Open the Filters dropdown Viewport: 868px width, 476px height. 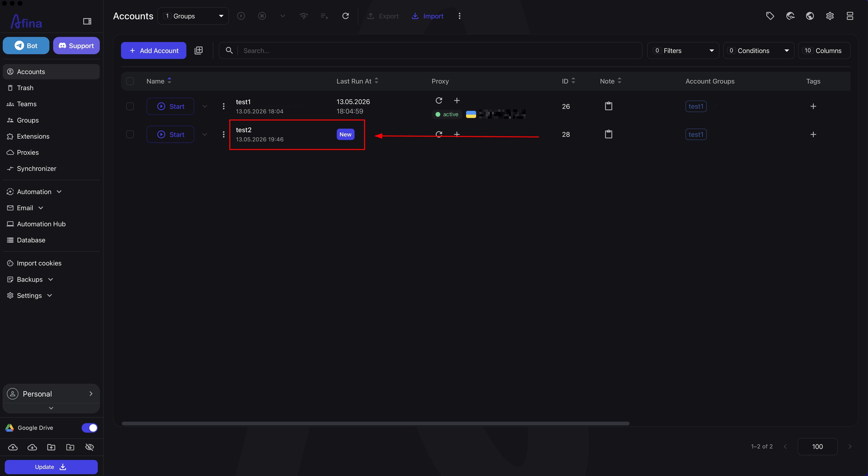pos(683,51)
